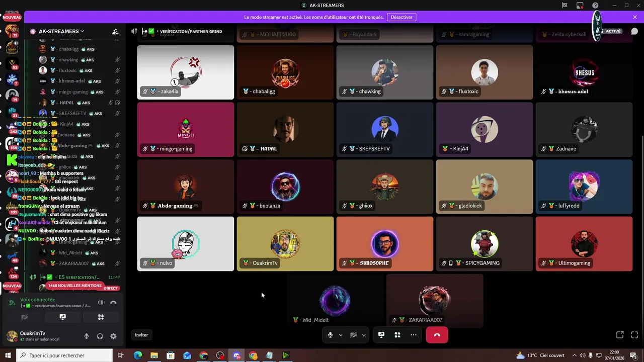Screen dimensions: 644x362
Task: Click VERIFICATION/PARTNER GRIND channel title
Action: (x=191, y=31)
